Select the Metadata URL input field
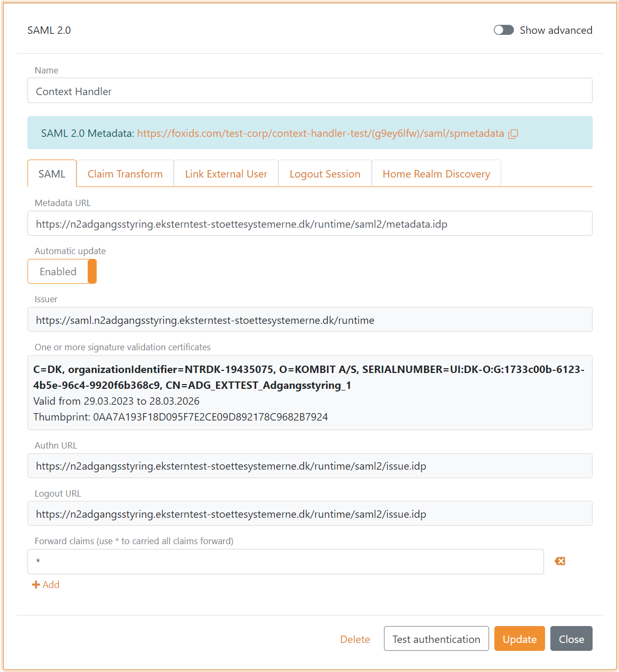Viewport: 619px width, 672px height. 309,223
